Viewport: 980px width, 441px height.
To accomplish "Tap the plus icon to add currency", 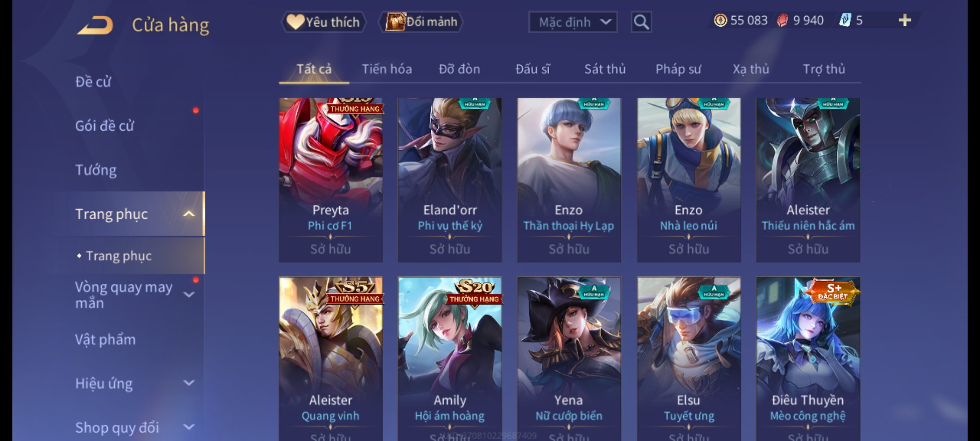I will tap(905, 20).
